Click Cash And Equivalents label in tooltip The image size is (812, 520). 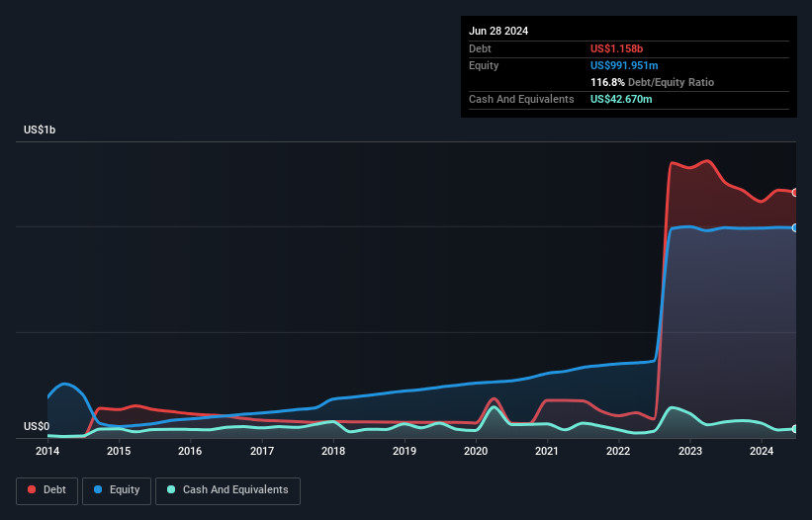coord(521,99)
